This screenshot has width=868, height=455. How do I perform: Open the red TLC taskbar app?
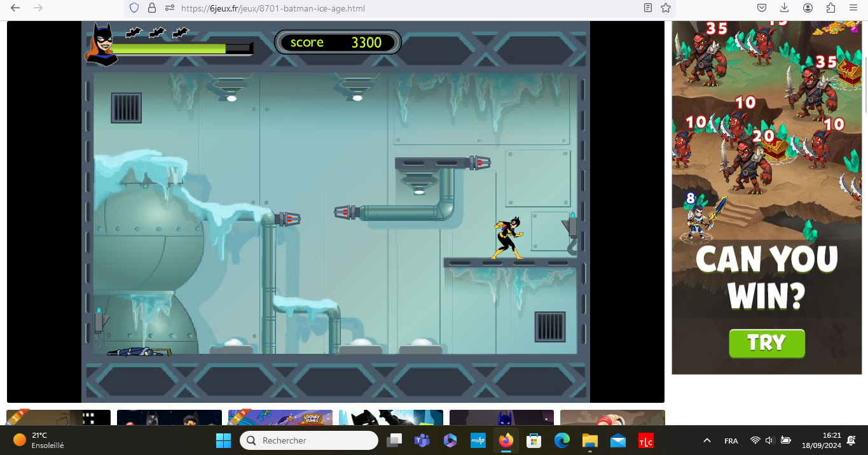click(646, 440)
